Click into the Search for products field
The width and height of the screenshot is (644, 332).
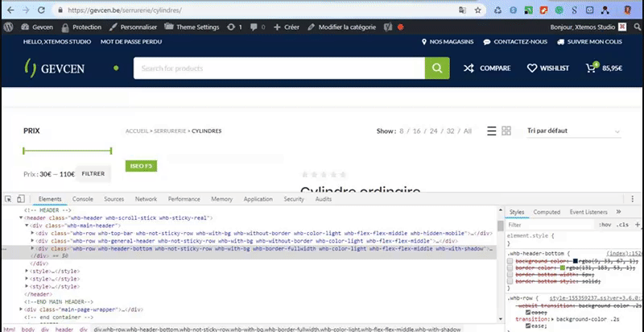point(279,68)
